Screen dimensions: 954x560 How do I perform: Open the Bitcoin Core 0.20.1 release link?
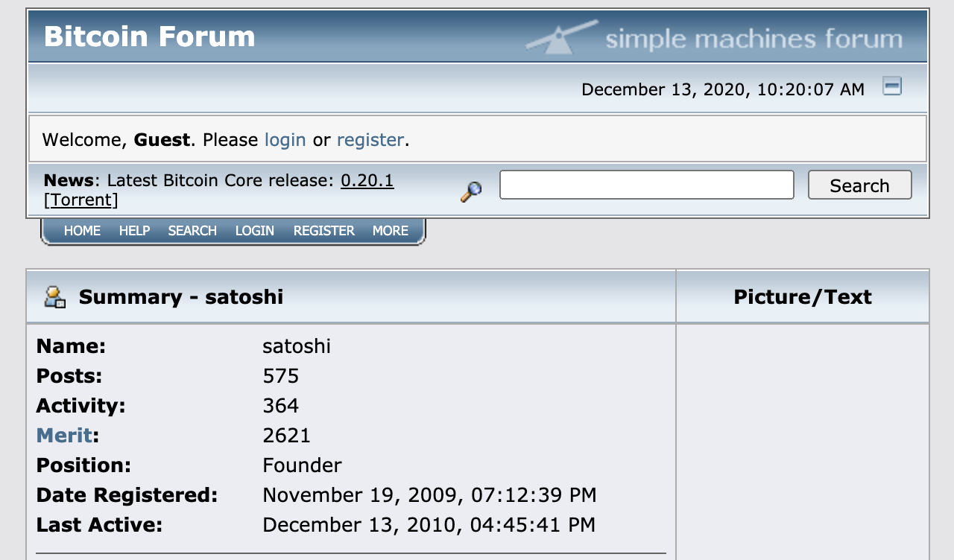pyautogui.click(x=367, y=179)
